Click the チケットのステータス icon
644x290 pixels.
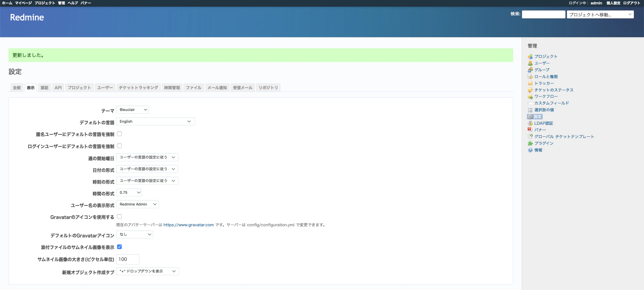pos(530,90)
